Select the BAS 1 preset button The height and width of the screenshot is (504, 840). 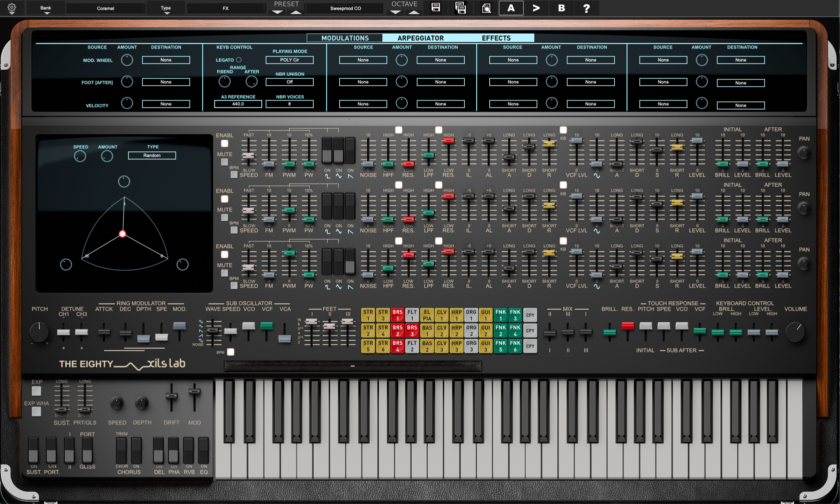pyautogui.click(x=427, y=330)
